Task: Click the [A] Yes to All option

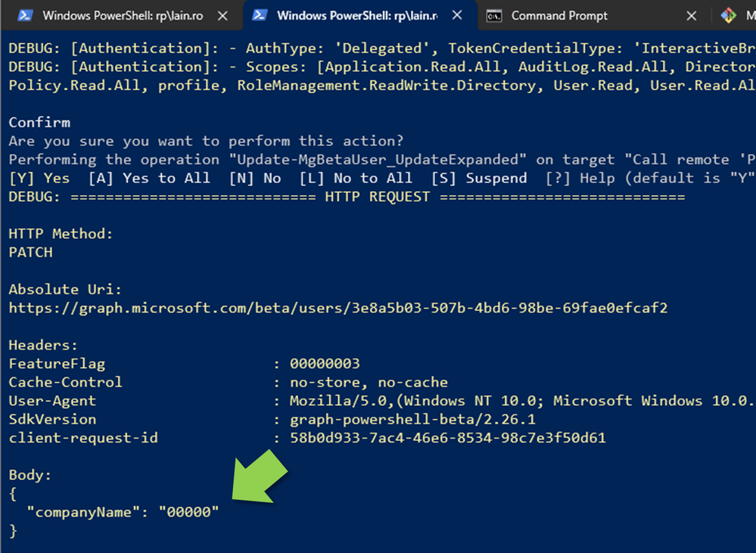Action: (149, 178)
